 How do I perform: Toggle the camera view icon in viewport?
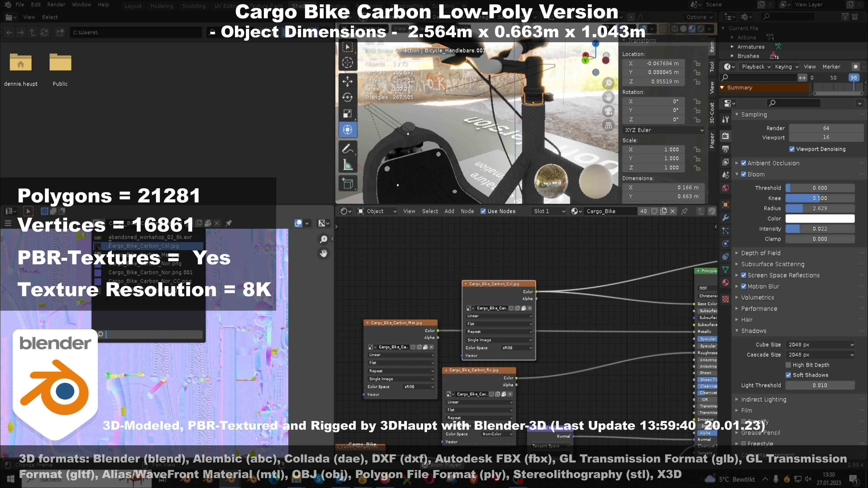pos(608,111)
